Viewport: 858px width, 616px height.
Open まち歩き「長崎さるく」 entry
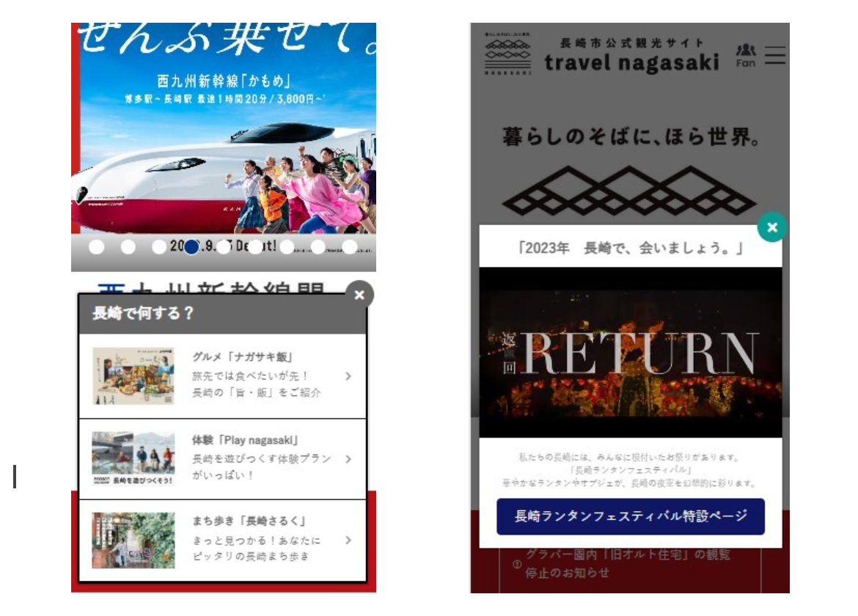pos(223,540)
